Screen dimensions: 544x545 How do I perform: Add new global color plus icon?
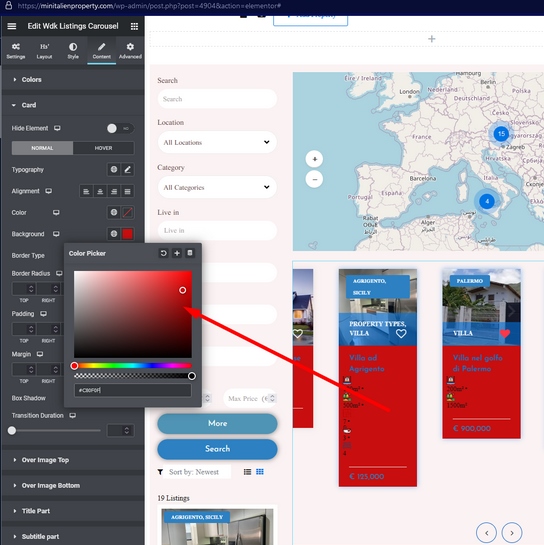coord(177,253)
